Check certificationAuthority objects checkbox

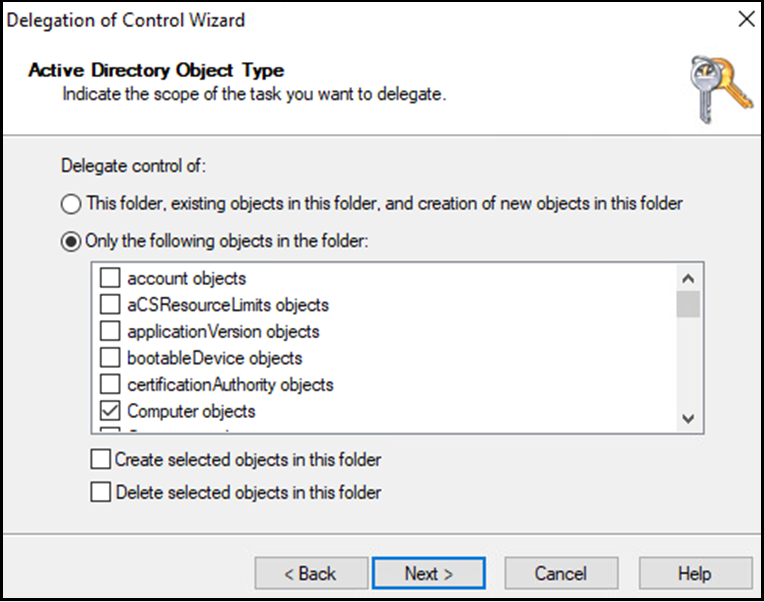click(110, 384)
